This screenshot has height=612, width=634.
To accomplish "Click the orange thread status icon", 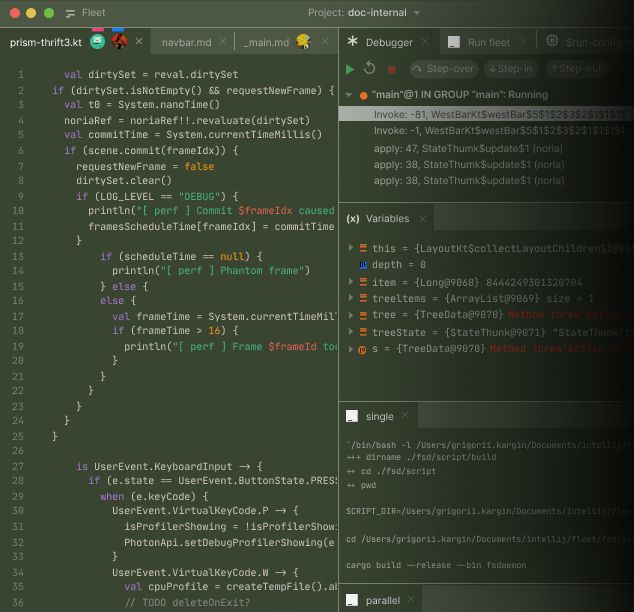I will point(363,96).
